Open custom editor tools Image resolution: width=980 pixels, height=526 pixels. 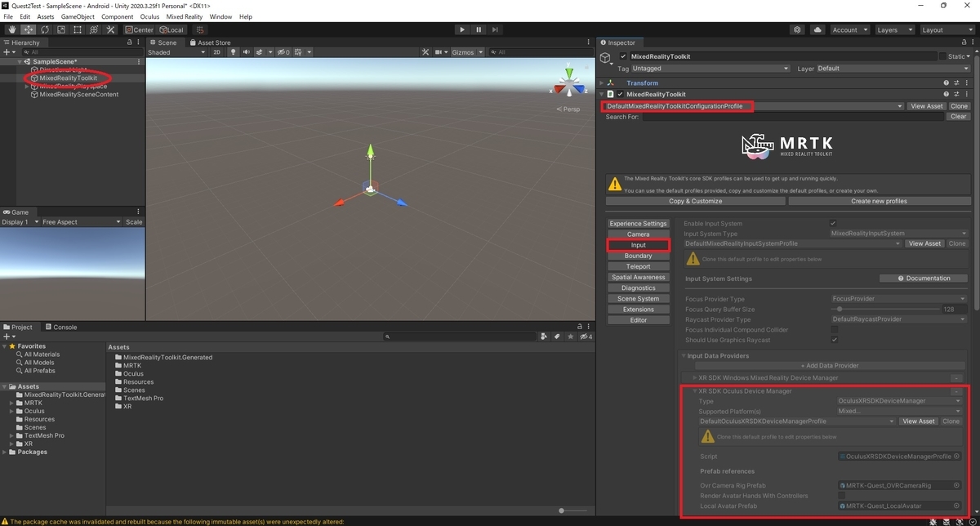pos(109,29)
